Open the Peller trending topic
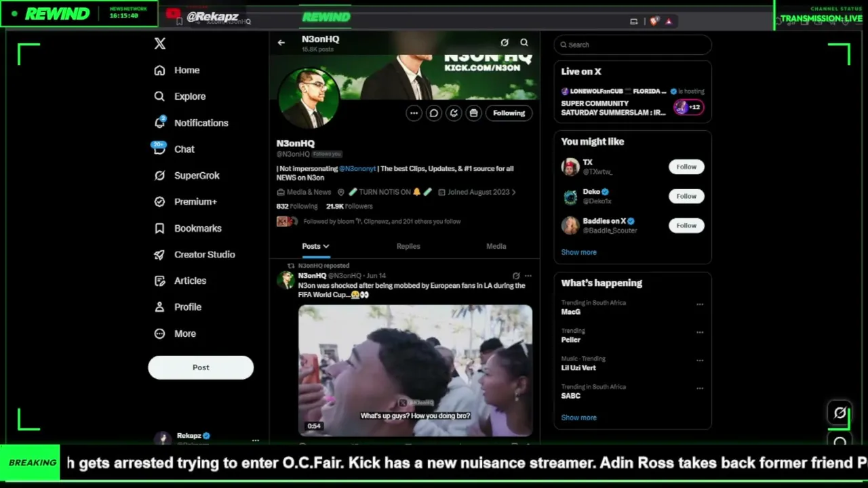868x488 pixels. [x=571, y=340]
